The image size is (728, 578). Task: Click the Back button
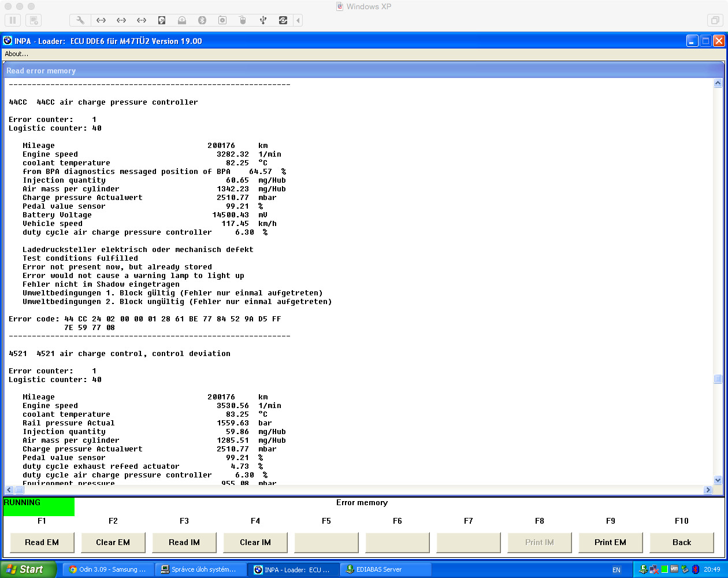click(x=682, y=542)
